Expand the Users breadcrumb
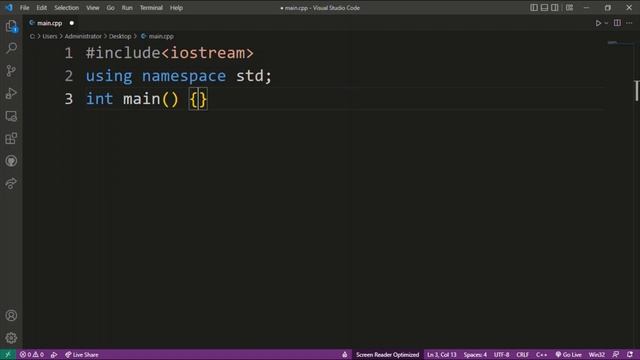Image resolution: width=640 pixels, height=360 pixels. [50, 36]
